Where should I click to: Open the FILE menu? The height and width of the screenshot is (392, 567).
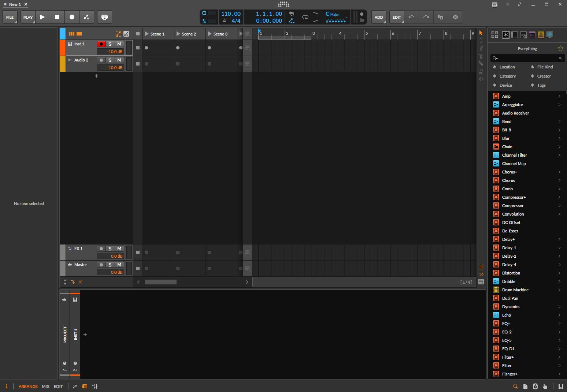pos(10,17)
